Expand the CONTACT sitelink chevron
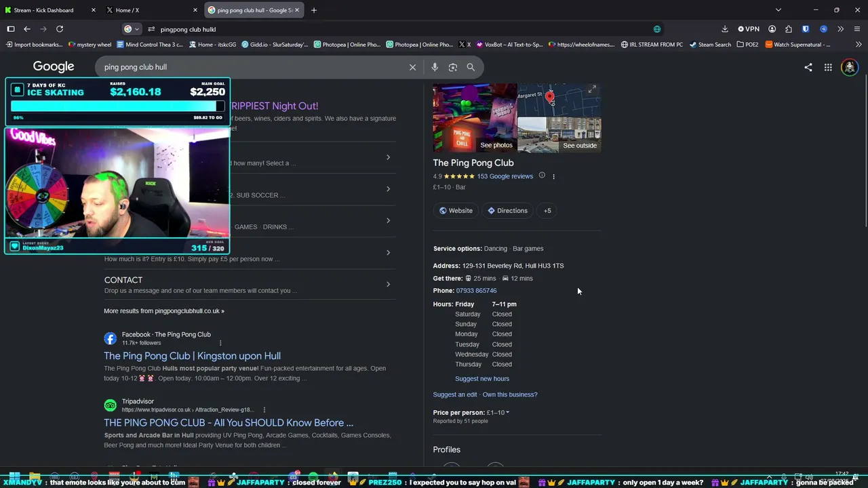868x488 pixels. coord(388,284)
